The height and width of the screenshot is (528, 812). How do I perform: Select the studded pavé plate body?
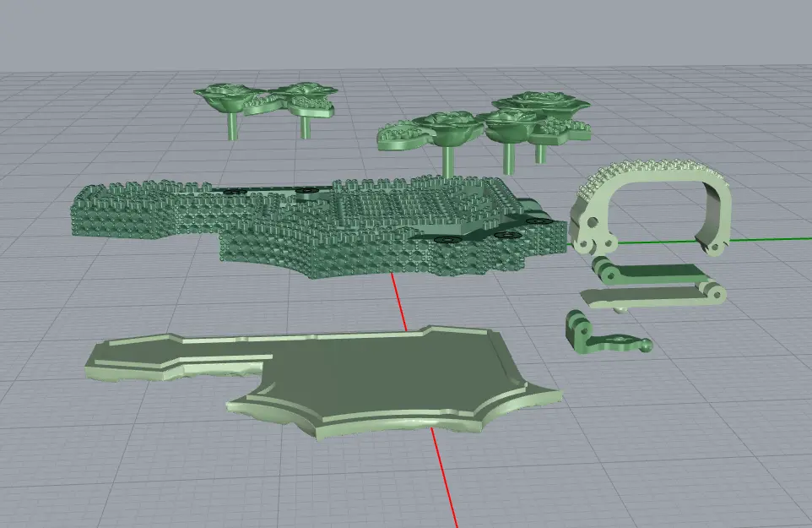[x=318, y=228]
